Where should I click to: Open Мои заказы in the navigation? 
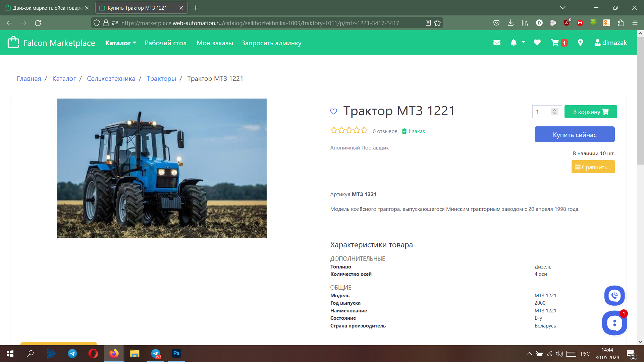[215, 43]
